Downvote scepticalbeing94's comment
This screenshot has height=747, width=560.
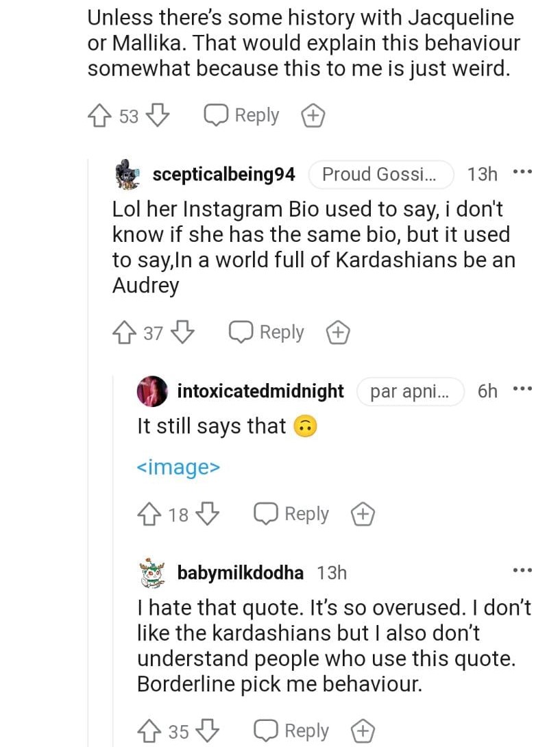pyautogui.click(x=183, y=333)
